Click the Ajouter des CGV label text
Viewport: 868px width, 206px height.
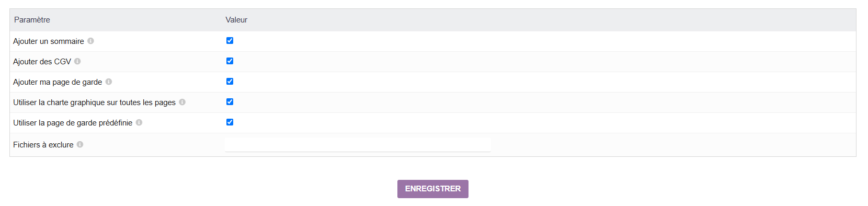point(42,62)
